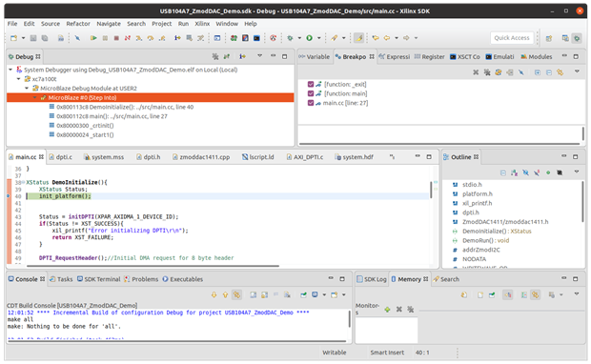Switch to the Register tab

(x=430, y=57)
